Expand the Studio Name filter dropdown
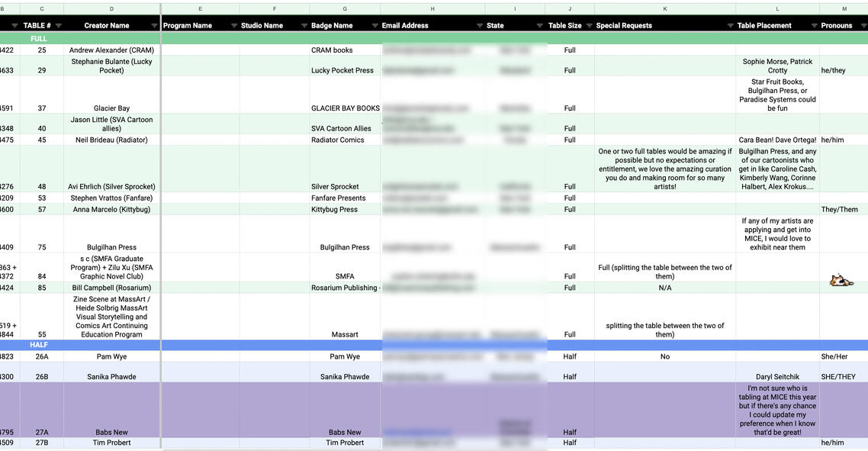The width and height of the screenshot is (868, 451). pos(304,25)
